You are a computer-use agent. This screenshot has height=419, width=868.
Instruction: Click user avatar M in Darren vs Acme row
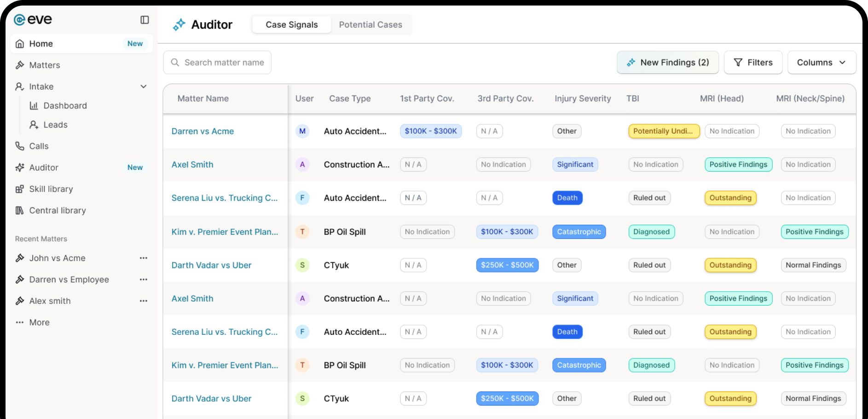302,131
